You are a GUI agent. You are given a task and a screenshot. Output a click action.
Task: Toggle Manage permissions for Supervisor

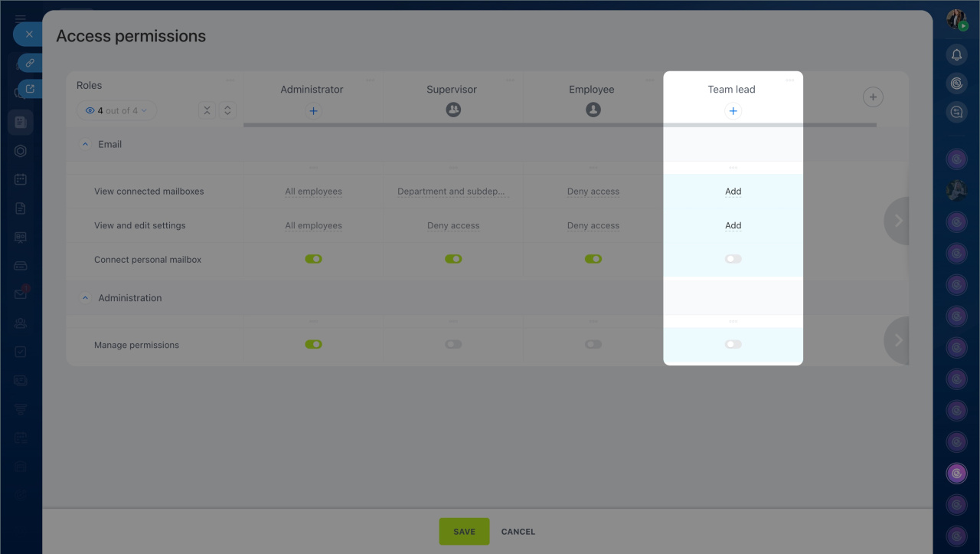click(453, 345)
